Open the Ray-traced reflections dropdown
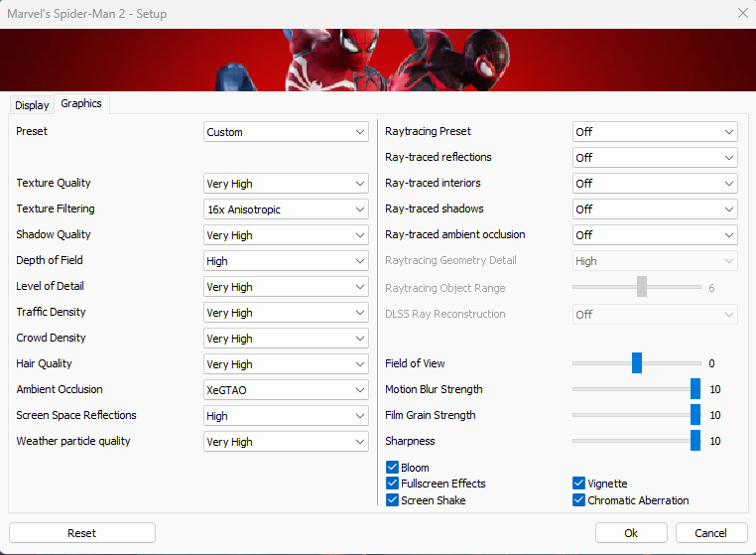Image resolution: width=756 pixels, height=555 pixels. 655,158
